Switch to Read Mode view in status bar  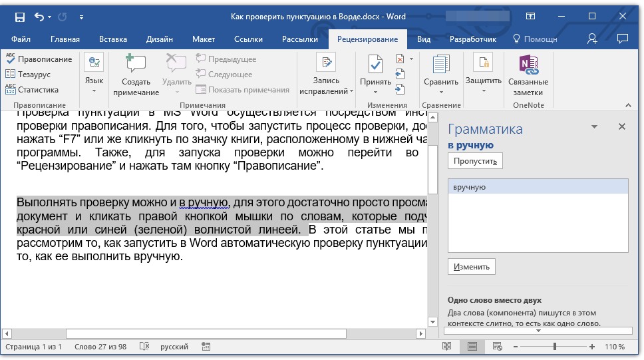(x=446, y=347)
